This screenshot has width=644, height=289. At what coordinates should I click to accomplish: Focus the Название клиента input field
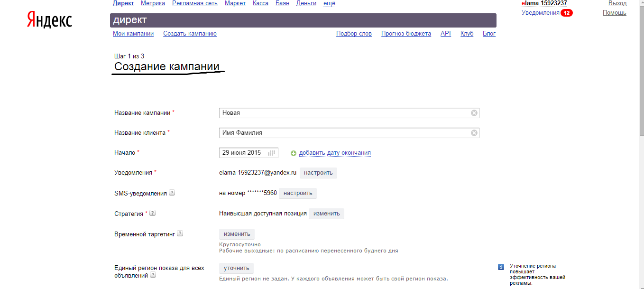[x=349, y=133]
